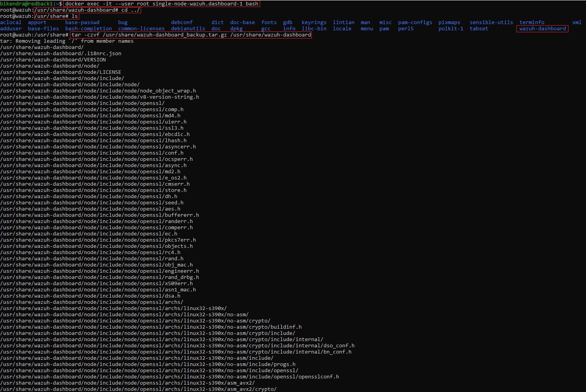Click the 'menu' directory name
Viewport: 586px width, 392px height.
(x=367, y=28)
